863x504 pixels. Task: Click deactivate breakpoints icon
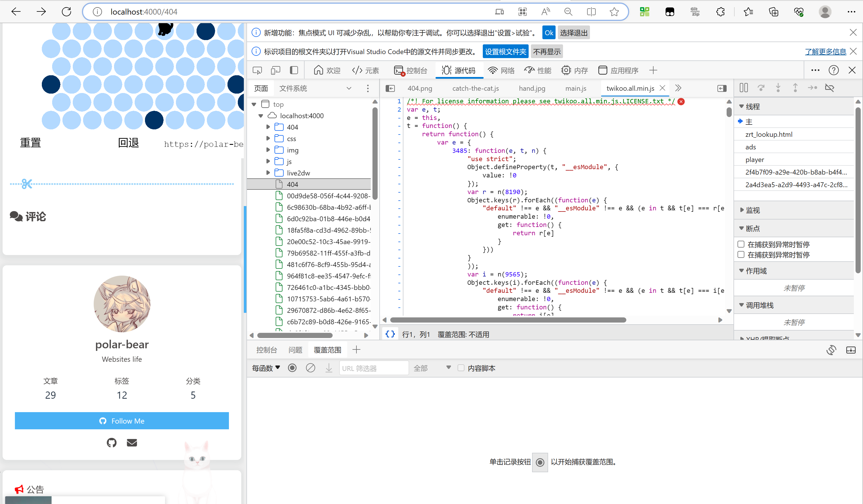[x=830, y=88]
